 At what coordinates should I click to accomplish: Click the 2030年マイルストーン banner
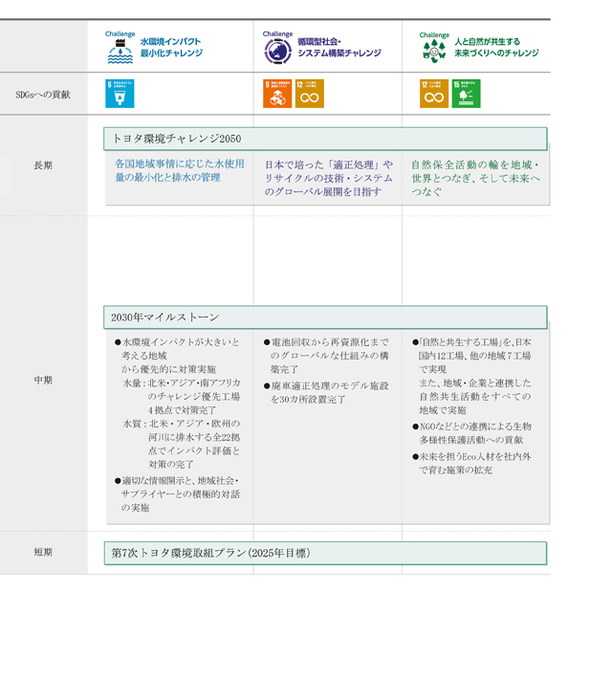pos(325,317)
